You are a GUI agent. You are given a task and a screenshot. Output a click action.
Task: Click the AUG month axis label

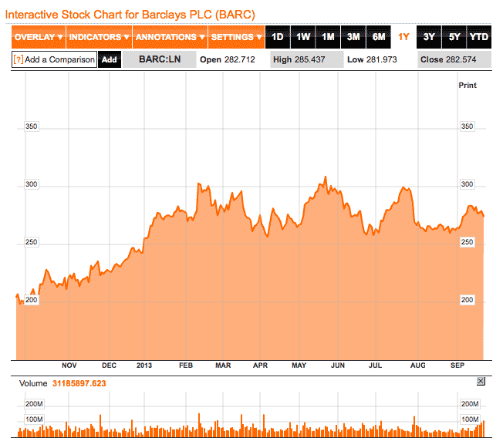[418, 365]
